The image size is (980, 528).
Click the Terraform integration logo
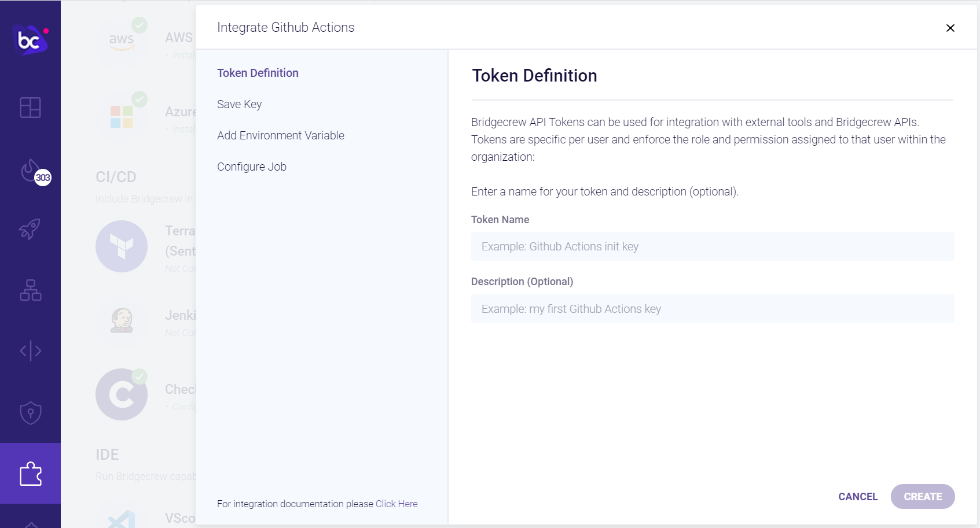122,246
